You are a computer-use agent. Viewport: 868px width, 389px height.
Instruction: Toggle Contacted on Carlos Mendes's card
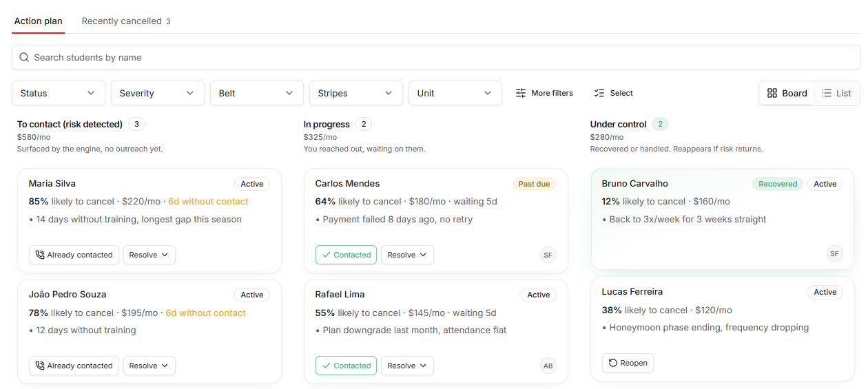point(346,255)
